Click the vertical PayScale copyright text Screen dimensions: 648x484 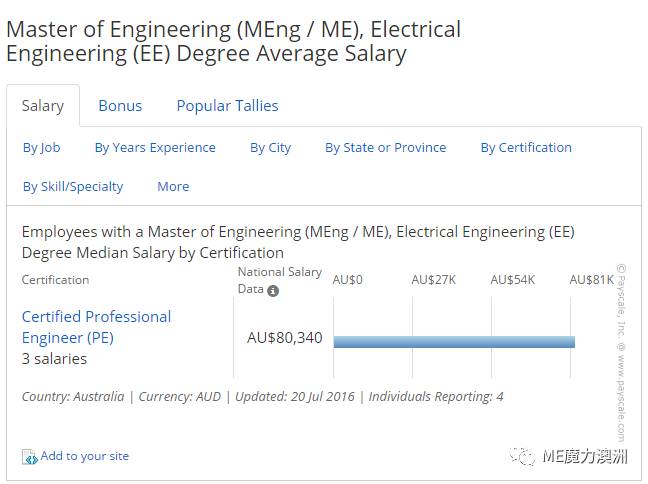tap(621, 352)
